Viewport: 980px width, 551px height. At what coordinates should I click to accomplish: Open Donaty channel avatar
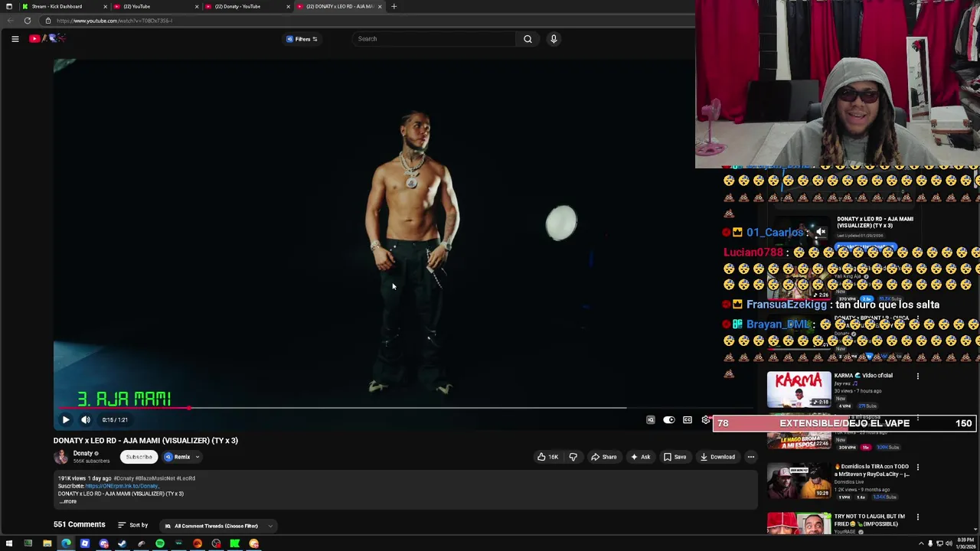60,457
